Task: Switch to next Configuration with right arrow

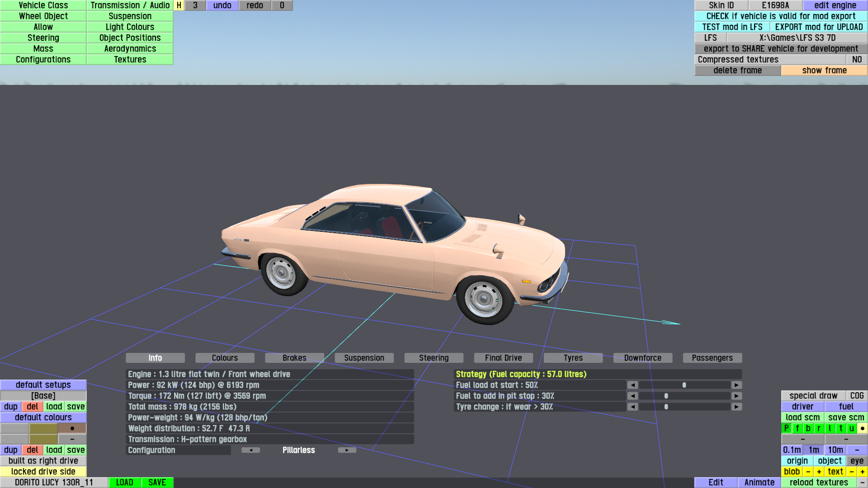Action: [x=347, y=450]
